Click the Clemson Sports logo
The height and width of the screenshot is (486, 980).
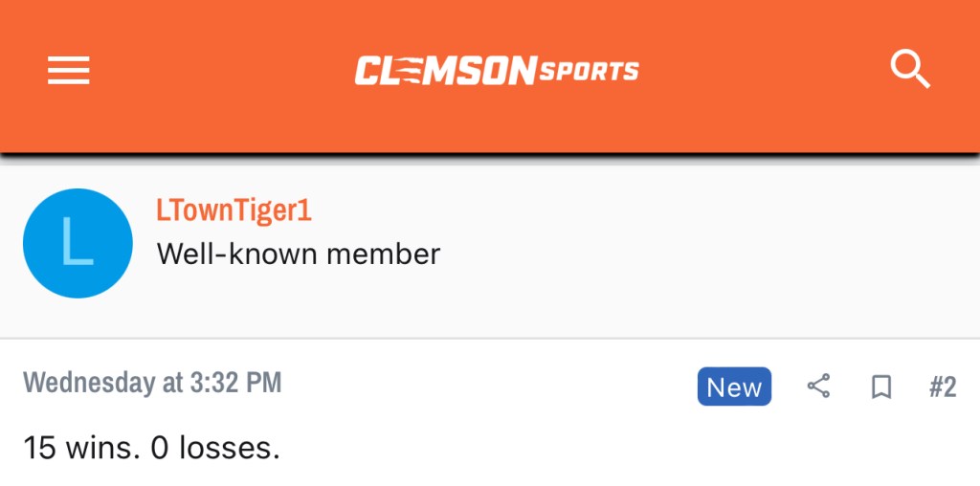coord(496,70)
